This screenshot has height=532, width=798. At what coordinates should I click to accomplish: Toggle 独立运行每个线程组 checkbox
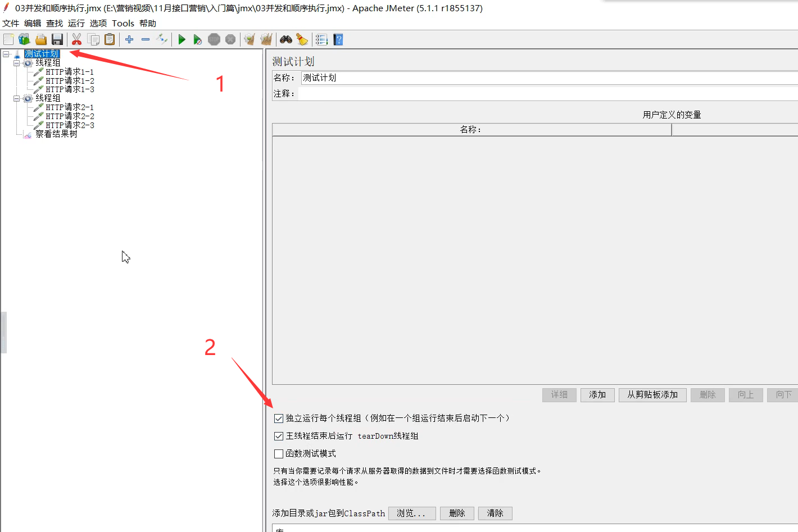pos(278,419)
